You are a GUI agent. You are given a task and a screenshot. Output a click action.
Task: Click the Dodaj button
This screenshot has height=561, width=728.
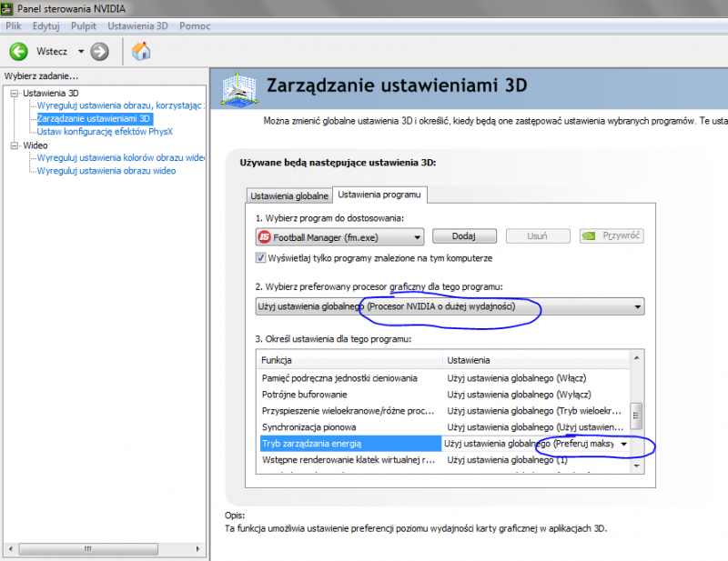(x=464, y=236)
